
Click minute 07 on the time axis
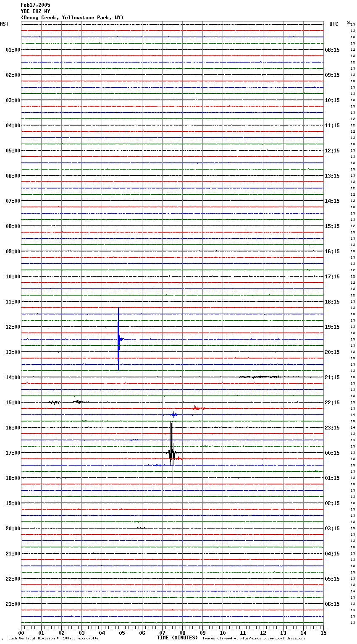pyautogui.click(x=162, y=633)
